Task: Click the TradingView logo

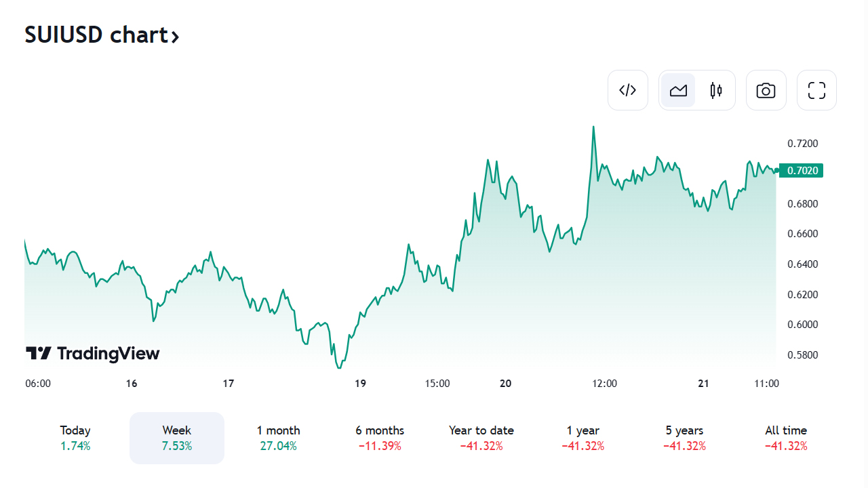Action: point(93,353)
